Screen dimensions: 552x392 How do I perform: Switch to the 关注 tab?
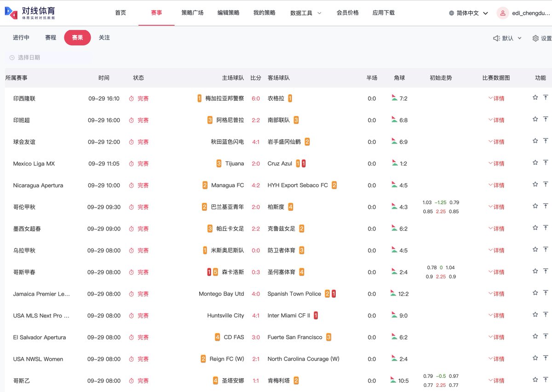104,38
